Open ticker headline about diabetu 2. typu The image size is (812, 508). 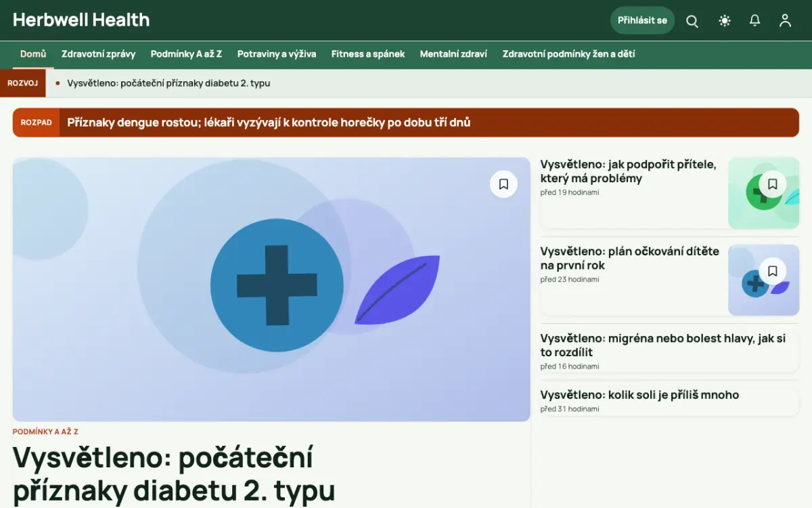(168, 83)
